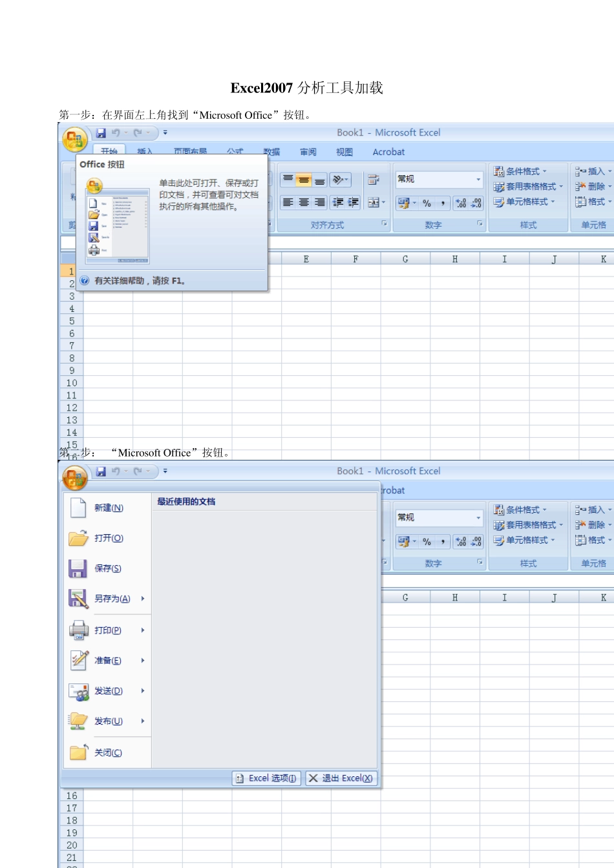Switch to the 插入 ribbon tab
This screenshot has height=868, width=614.
coord(145,152)
